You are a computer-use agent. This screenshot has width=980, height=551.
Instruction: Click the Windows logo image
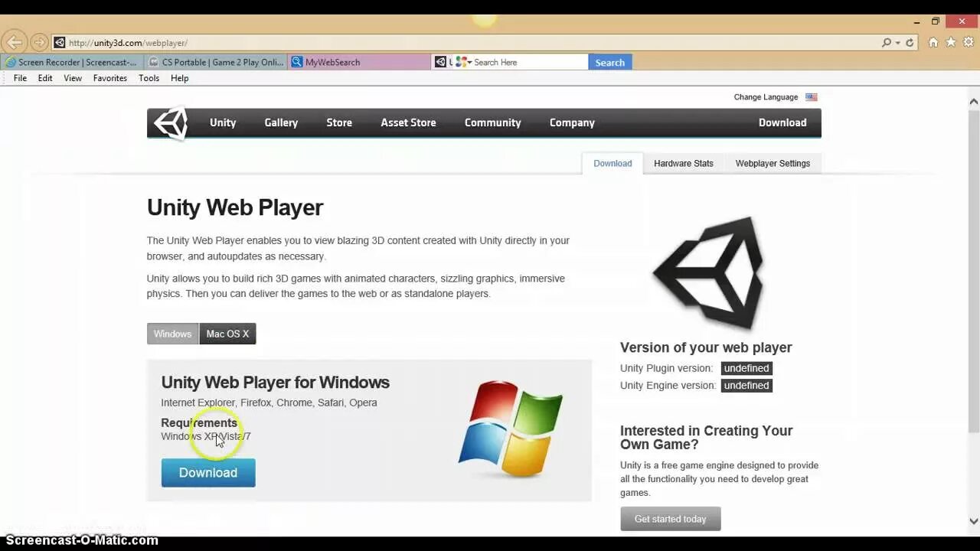pyautogui.click(x=511, y=429)
